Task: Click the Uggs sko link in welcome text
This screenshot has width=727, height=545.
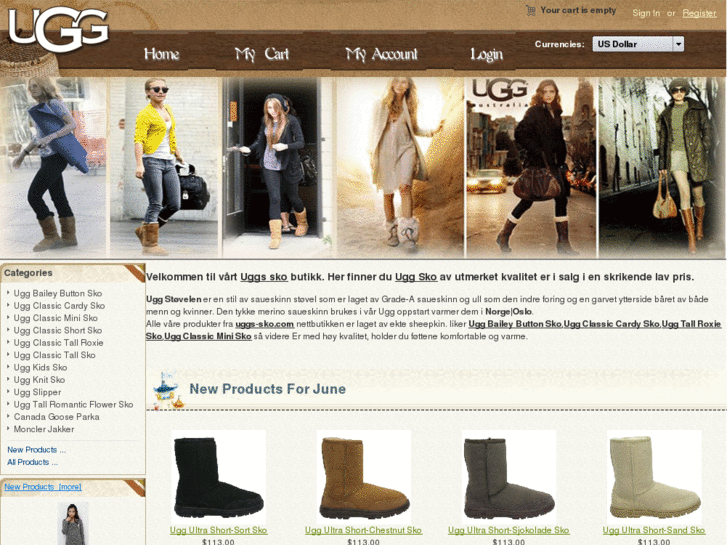Action: point(264,277)
